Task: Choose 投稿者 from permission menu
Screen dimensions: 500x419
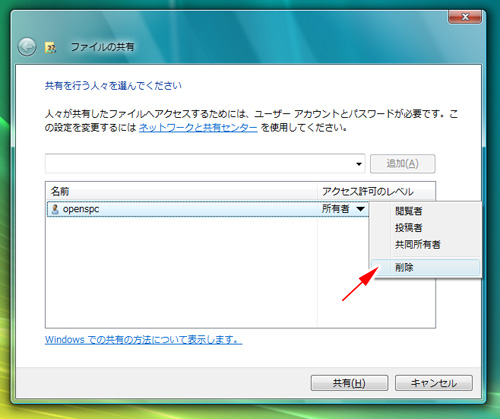Action: (425, 228)
